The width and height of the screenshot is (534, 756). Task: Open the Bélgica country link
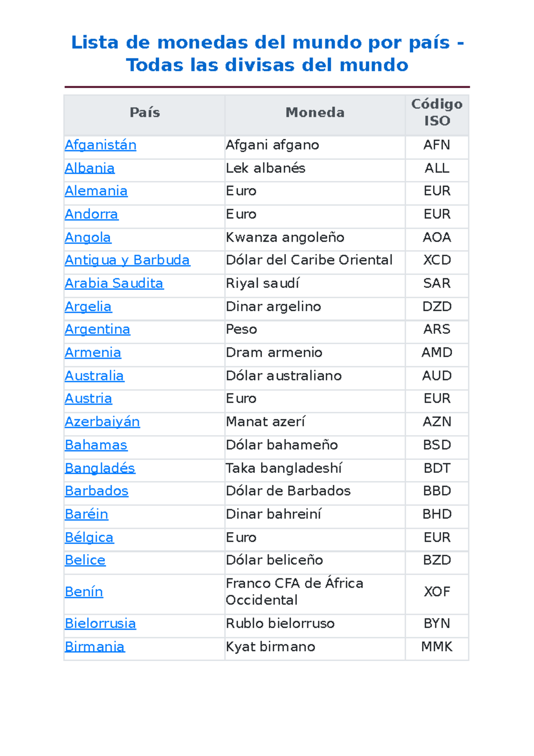point(89,537)
